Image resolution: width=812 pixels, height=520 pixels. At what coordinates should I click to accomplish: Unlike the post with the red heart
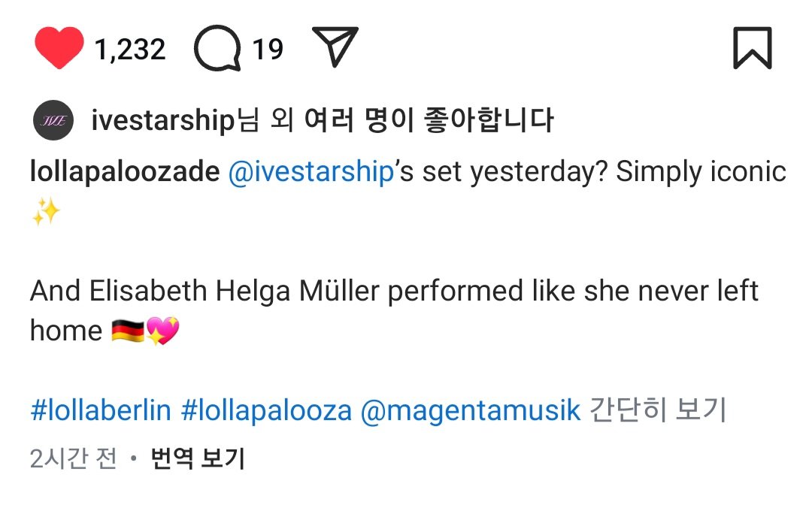point(59,49)
